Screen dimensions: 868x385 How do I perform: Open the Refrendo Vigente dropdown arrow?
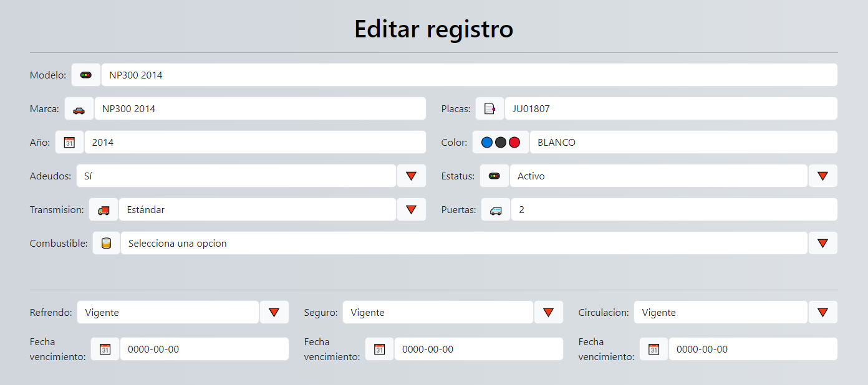click(274, 312)
